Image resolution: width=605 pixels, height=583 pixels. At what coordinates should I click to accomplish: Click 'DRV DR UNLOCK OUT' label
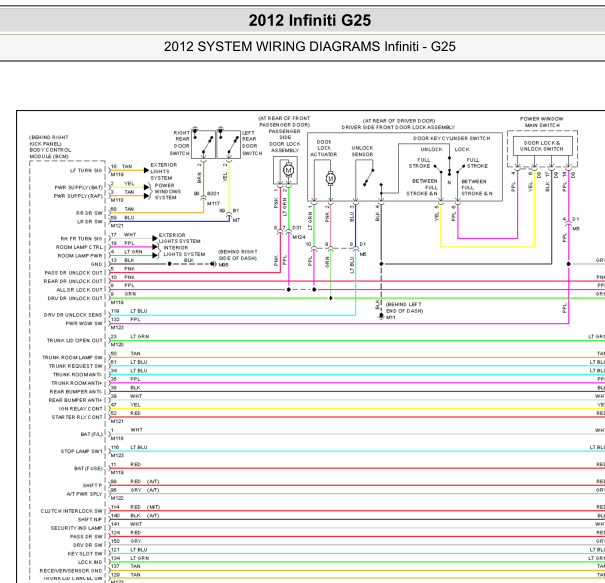pyautogui.click(x=75, y=298)
